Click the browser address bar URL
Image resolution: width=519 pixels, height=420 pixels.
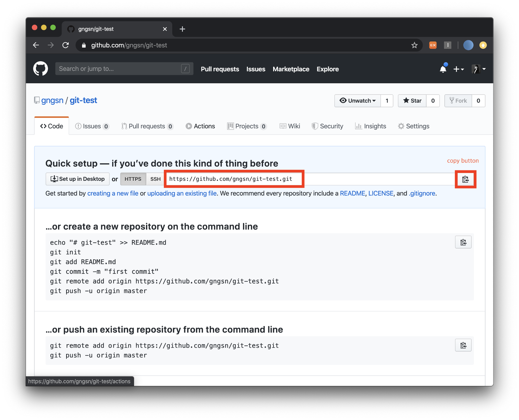129,45
